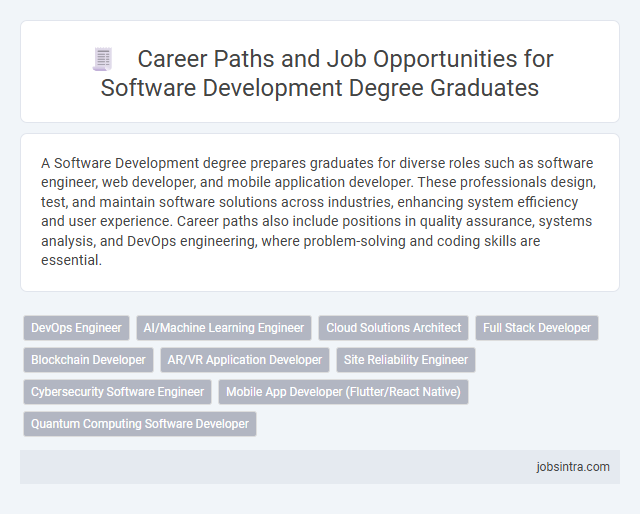Screen dimensions: 640x514
Task: Open the DevOps Engineer tag
Action: click(76, 328)
